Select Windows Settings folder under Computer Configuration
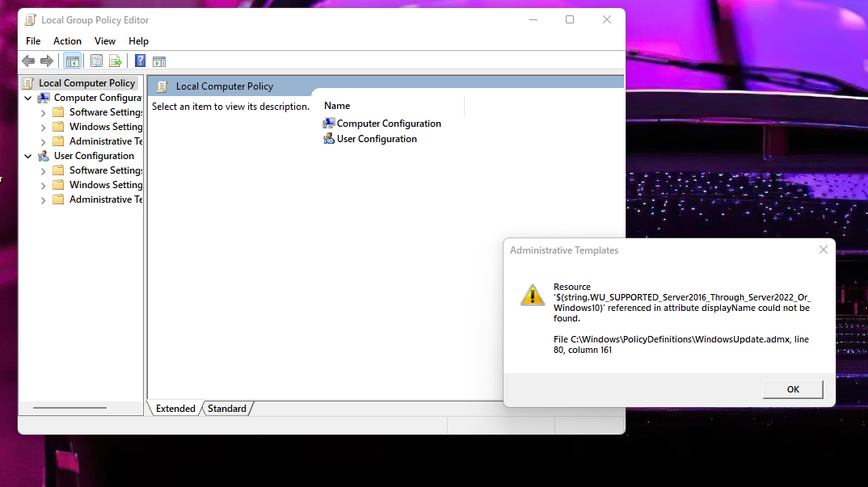This screenshot has width=868, height=487. 105,127
